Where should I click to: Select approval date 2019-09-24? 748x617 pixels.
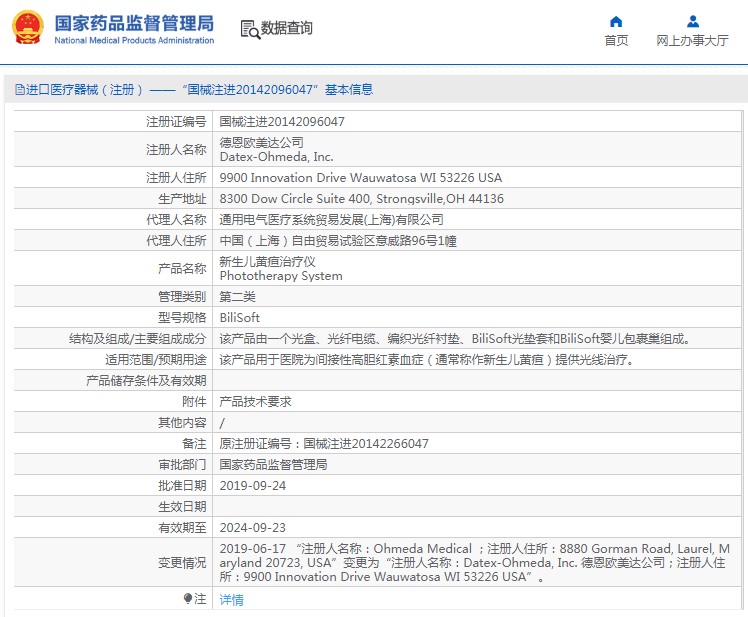[x=252, y=486]
